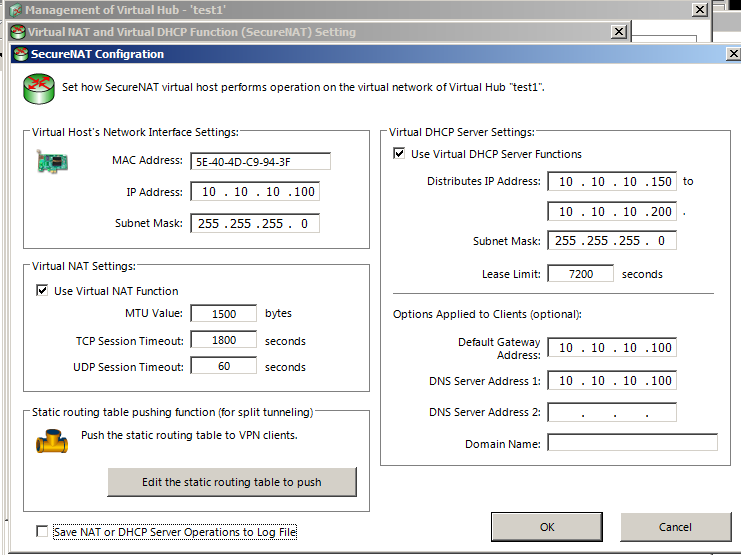Click the Default Gateway Address field
The width and height of the screenshot is (741, 555).
click(x=612, y=347)
